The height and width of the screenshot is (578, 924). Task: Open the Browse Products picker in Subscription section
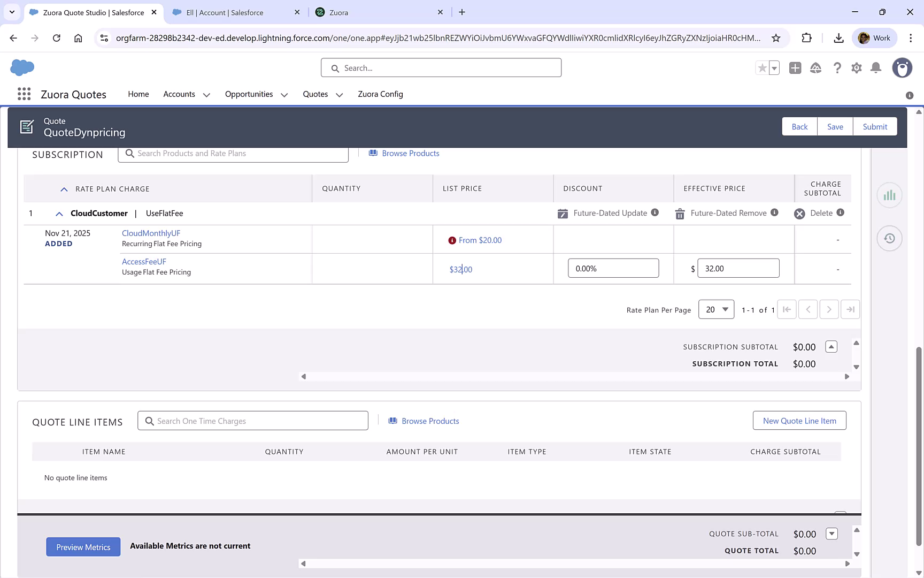click(404, 153)
